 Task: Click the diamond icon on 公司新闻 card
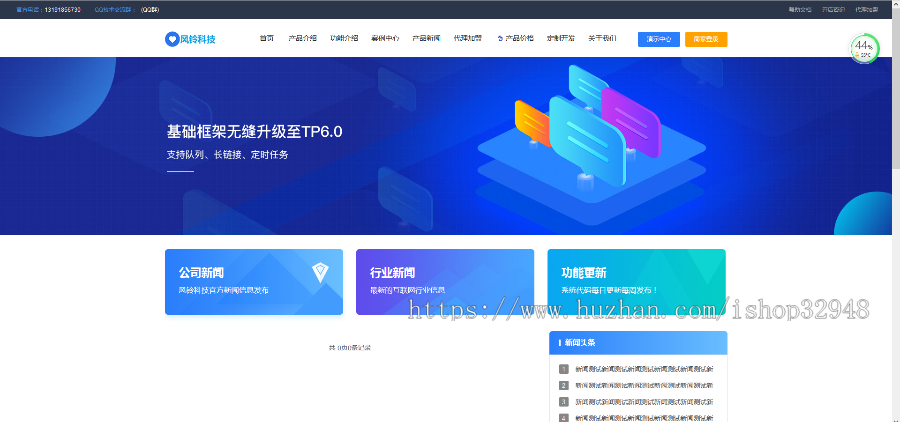(x=320, y=272)
